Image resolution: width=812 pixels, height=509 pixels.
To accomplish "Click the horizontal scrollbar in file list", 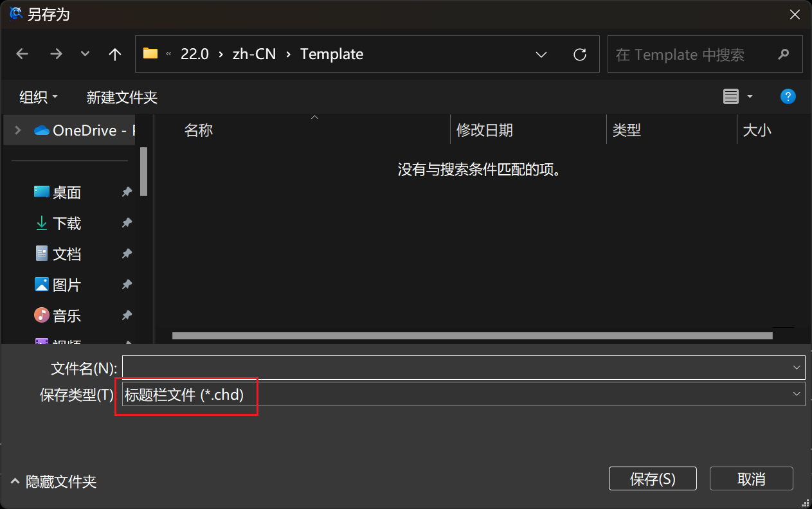I will pos(472,335).
